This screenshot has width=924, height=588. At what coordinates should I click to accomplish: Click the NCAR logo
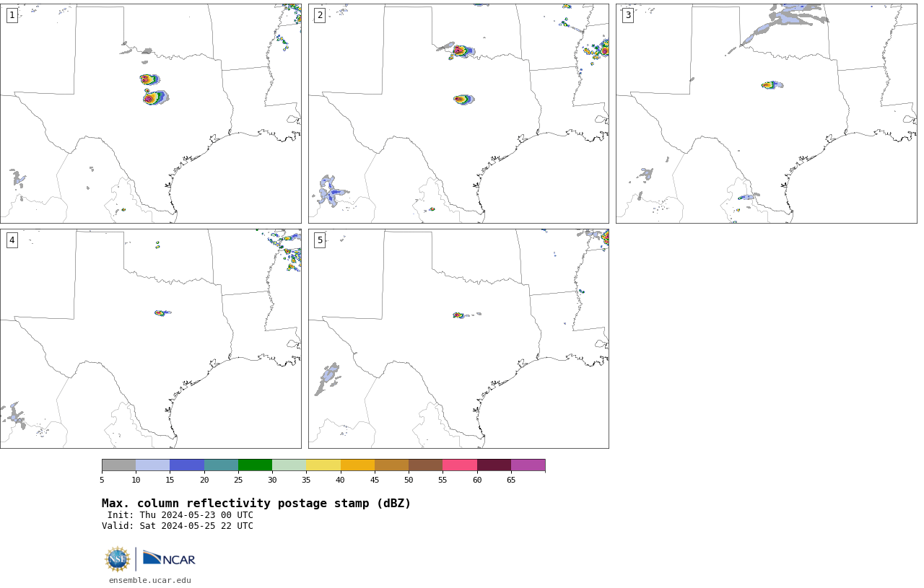[169, 558]
